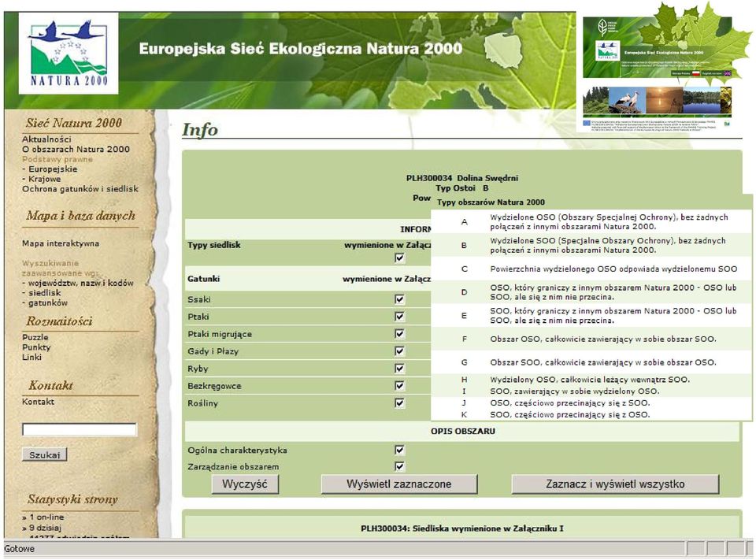Search by województw, nazw i kodów

click(80, 283)
